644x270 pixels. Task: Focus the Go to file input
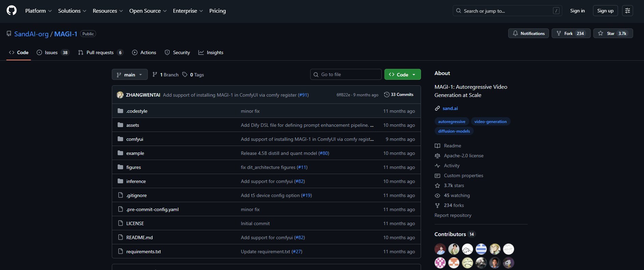coord(346,74)
